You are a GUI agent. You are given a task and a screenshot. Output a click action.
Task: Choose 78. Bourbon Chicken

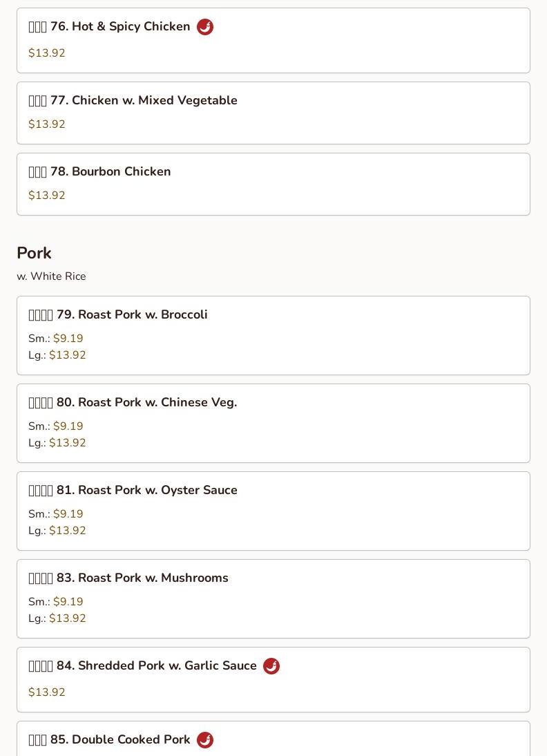111,171
